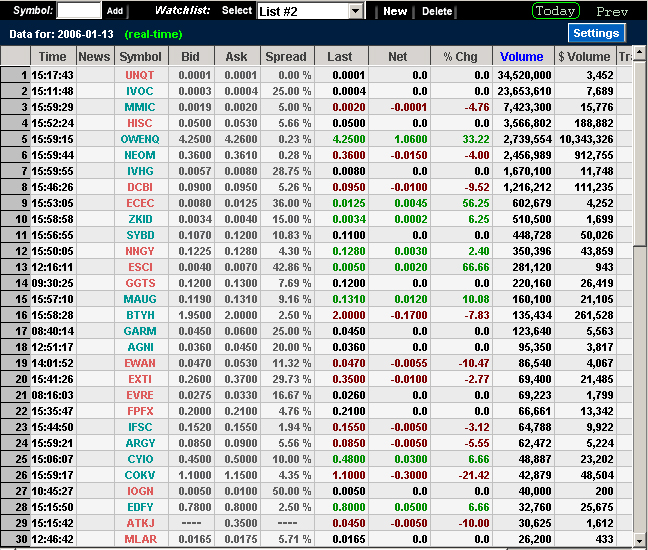Select symbol NNGY
The width and height of the screenshot is (648, 550).
[140, 251]
